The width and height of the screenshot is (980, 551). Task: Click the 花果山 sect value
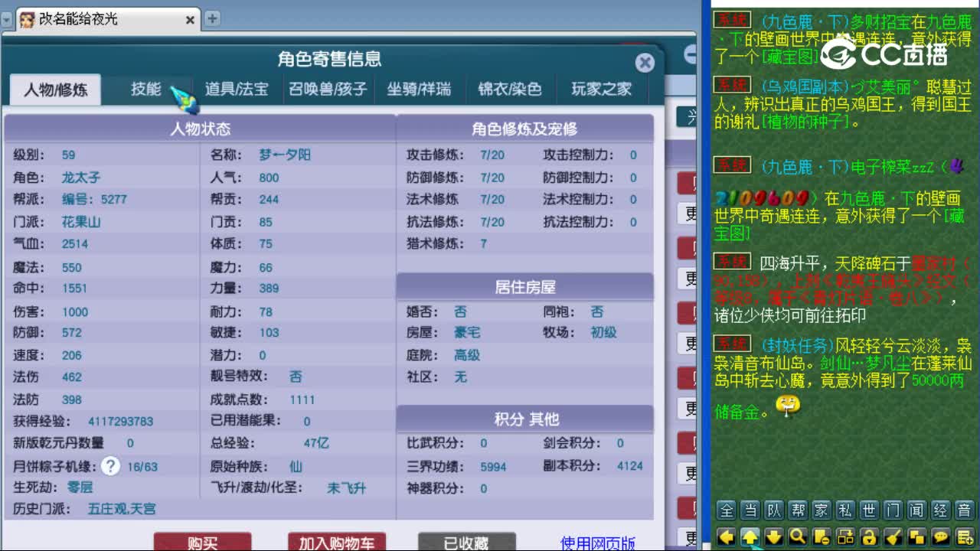(x=81, y=222)
